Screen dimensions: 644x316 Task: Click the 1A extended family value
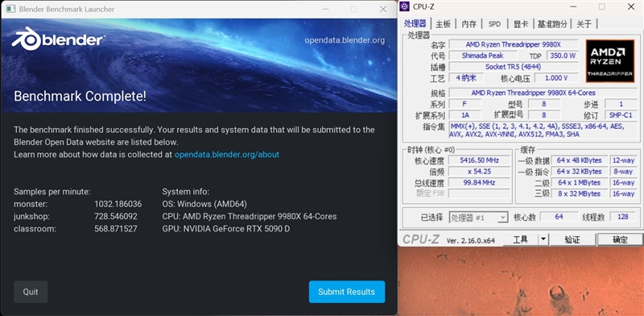click(465, 115)
